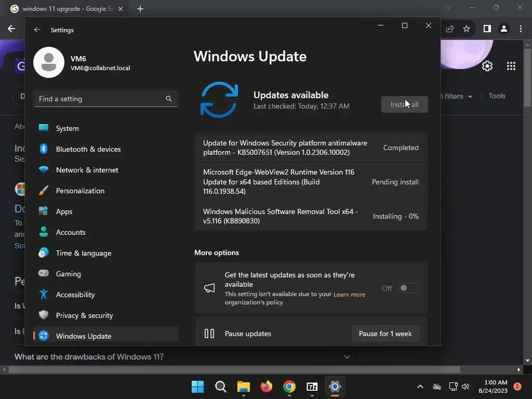Viewport: 532px width, 399px height.
Task: Click the VM6 user avatar
Action: [x=49, y=62]
